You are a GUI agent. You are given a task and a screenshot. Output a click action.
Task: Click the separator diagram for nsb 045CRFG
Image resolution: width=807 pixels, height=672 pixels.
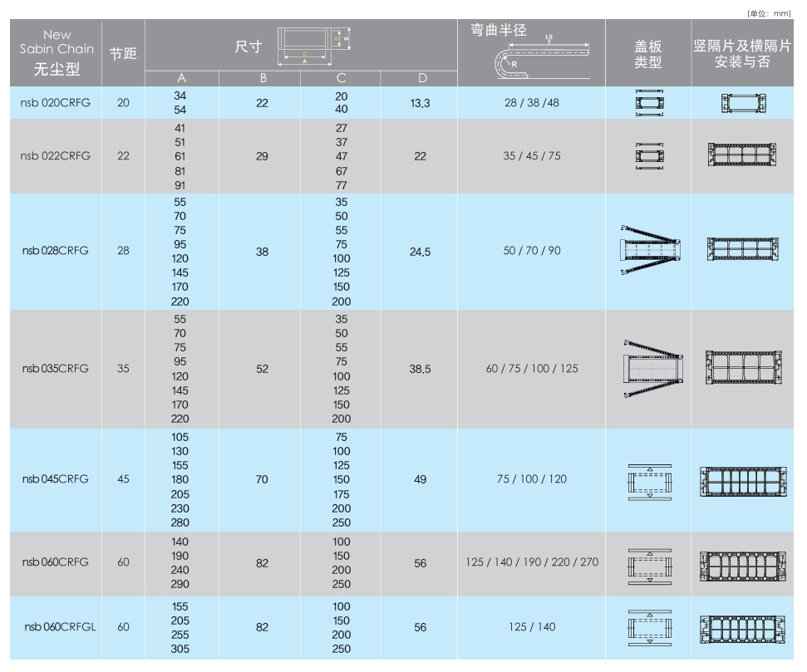(743, 482)
